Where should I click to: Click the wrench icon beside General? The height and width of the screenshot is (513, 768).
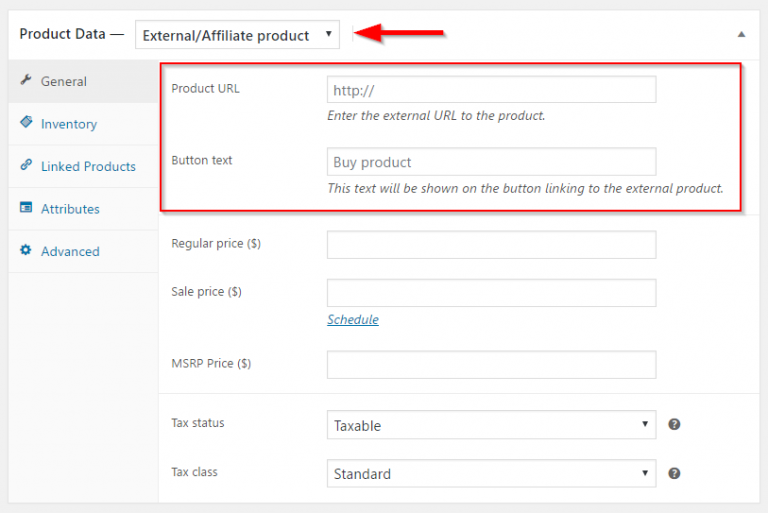26,81
